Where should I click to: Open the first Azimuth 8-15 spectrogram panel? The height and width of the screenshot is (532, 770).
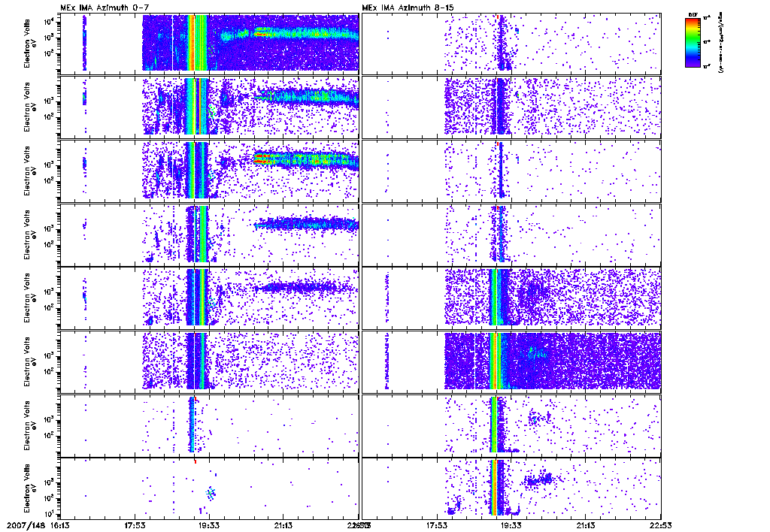(511, 42)
